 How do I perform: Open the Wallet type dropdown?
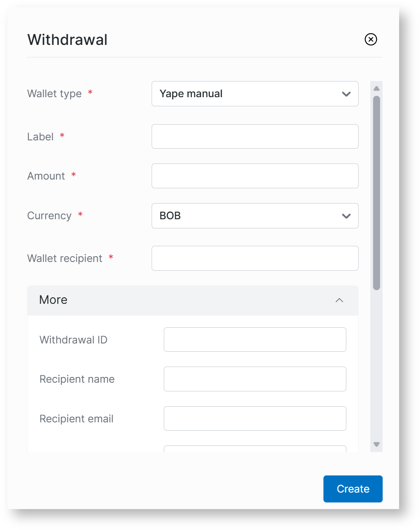click(x=254, y=94)
